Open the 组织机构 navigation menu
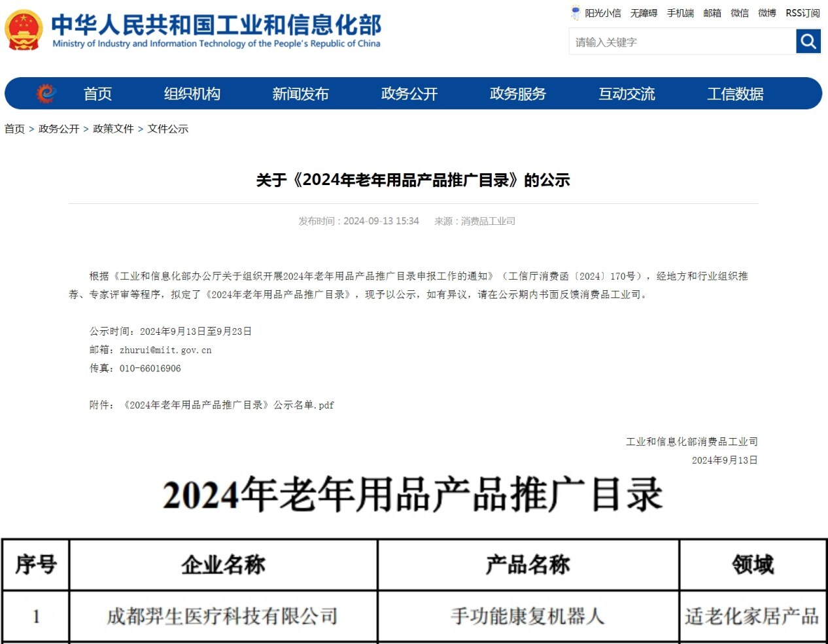This screenshot has height=644, width=828. pos(192,93)
